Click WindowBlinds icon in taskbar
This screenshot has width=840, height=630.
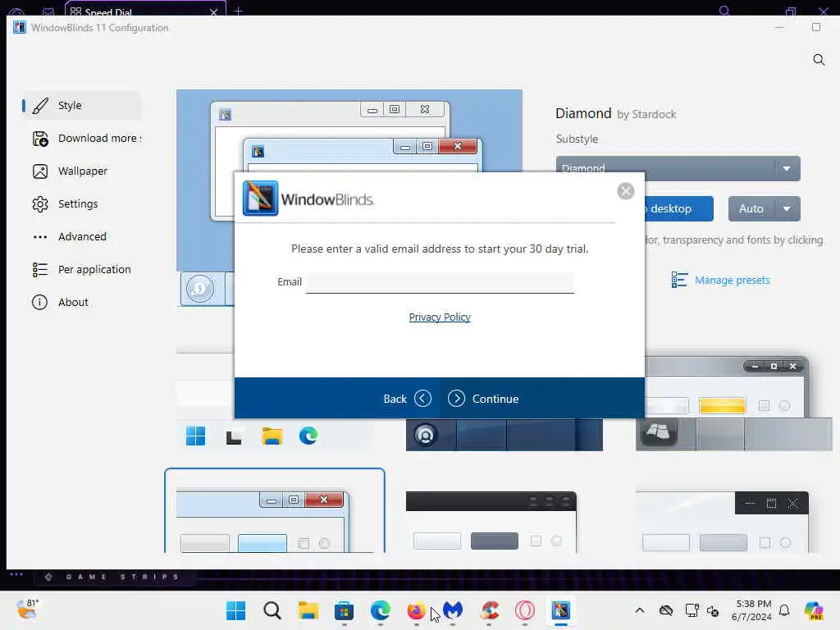(561, 610)
